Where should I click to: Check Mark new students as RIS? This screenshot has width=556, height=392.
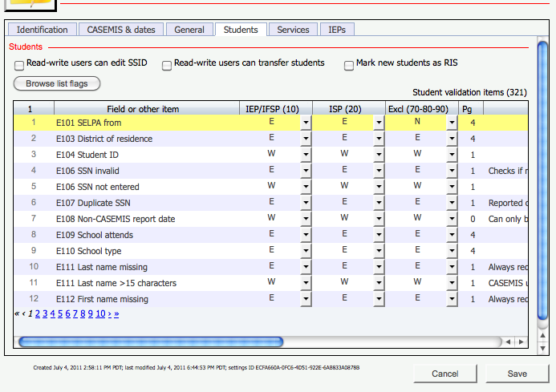349,64
